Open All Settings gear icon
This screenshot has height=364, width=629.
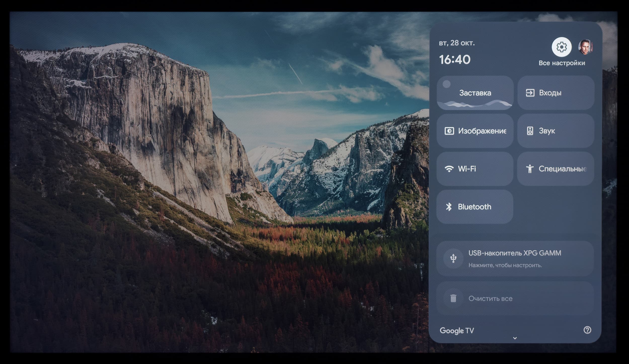pos(561,47)
